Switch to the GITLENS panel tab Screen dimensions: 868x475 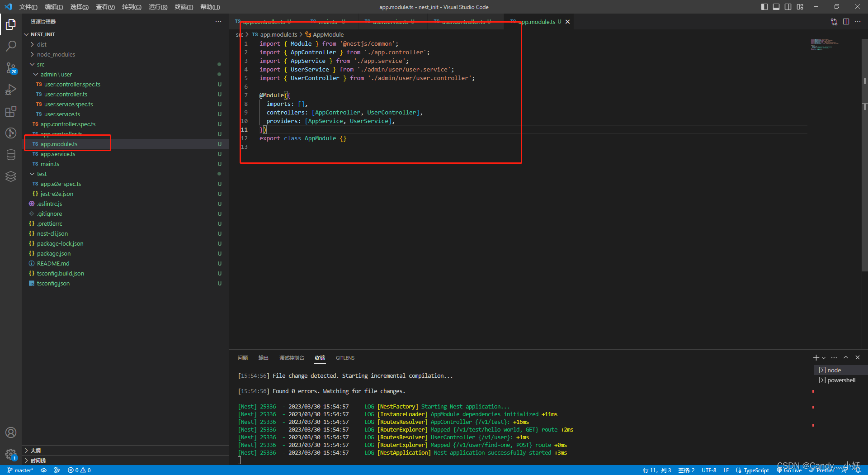pos(345,358)
